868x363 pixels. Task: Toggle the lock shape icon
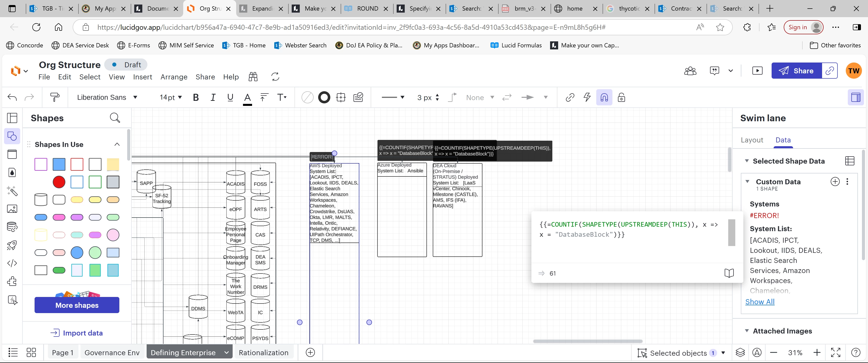point(621,98)
